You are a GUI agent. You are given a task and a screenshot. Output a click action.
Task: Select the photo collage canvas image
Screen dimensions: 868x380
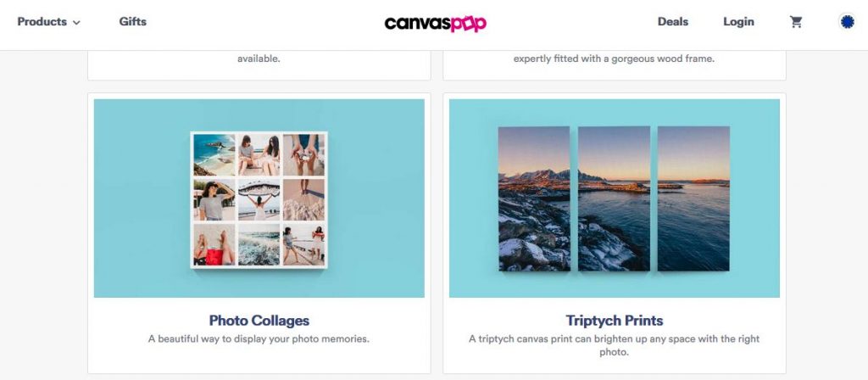coord(259,200)
